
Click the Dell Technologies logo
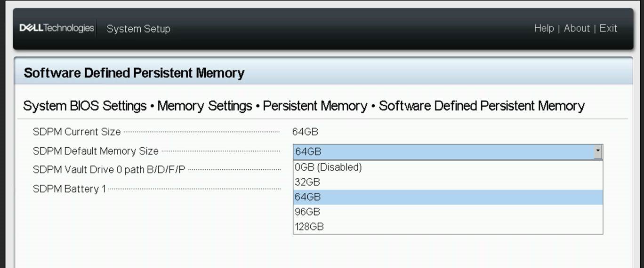click(56, 28)
